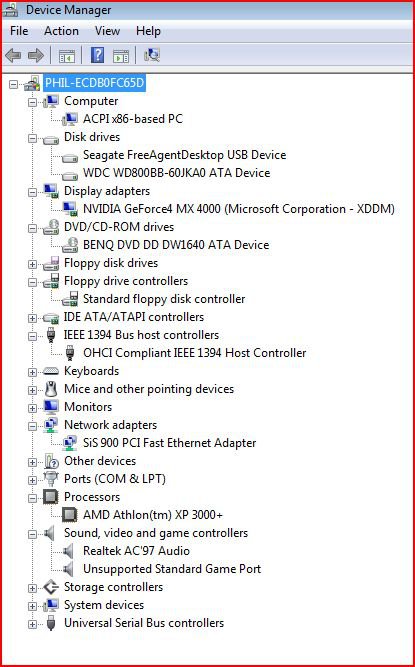Image resolution: width=415 pixels, height=667 pixels.
Task: Click Scan for hardware changes toolbar icon
Action: pyautogui.click(x=152, y=55)
